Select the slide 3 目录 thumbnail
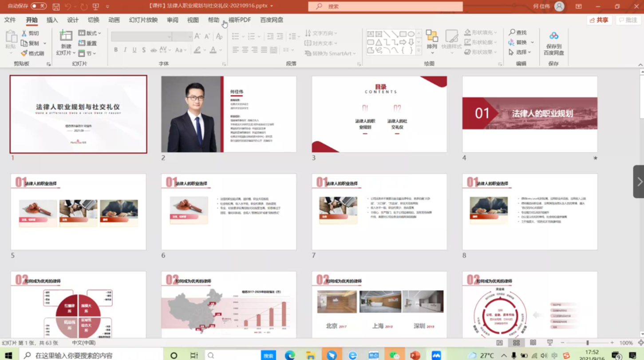Screen dimensions: 644x360 click(x=379, y=114)
